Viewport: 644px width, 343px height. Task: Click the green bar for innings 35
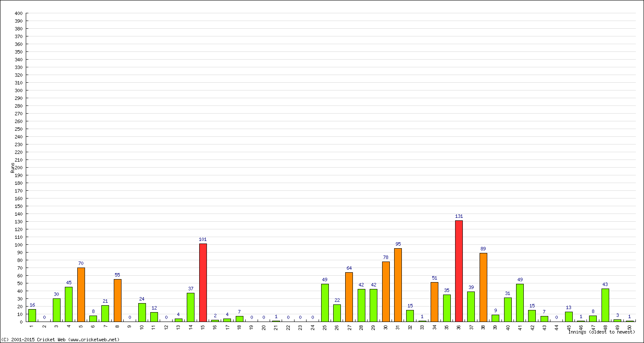[x=447, y=308]
